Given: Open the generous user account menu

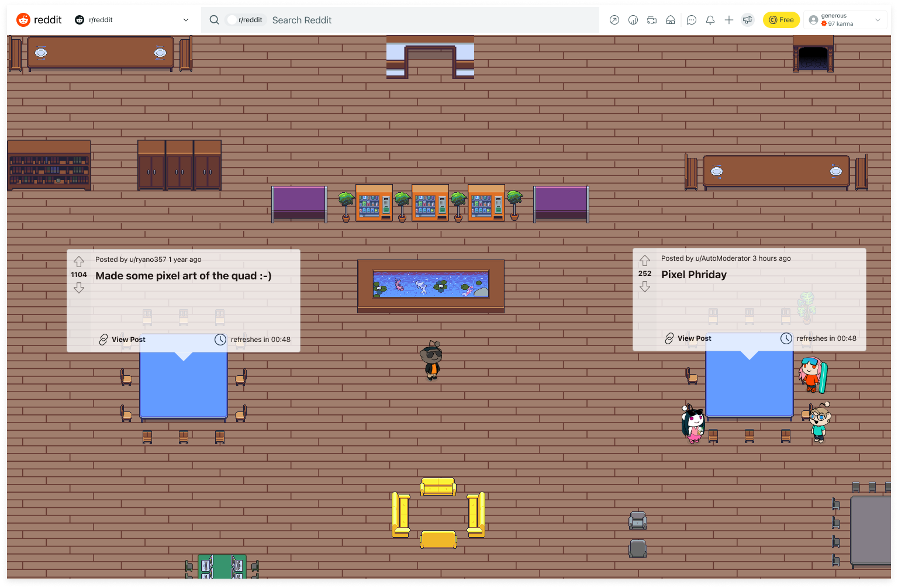Looking at the screenshot, I should (845, 20).
